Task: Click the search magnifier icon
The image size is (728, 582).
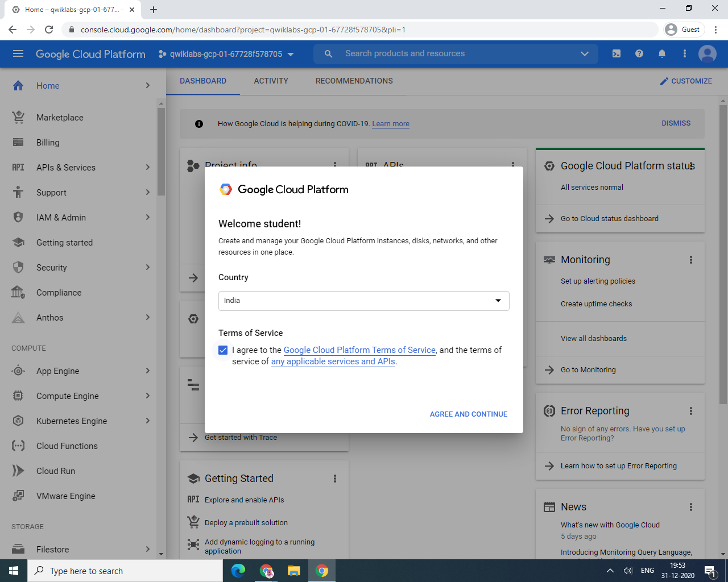Action: coord(328,53)
